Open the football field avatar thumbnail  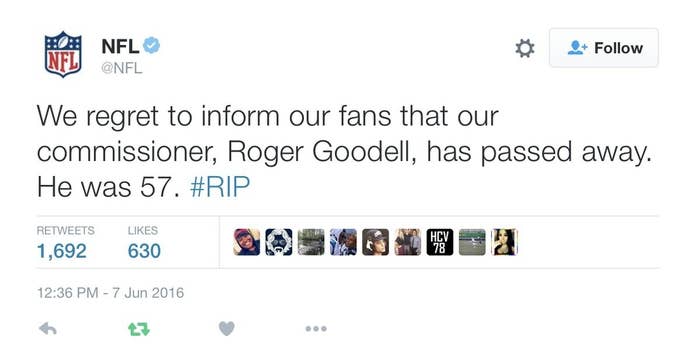click(472, 242)
